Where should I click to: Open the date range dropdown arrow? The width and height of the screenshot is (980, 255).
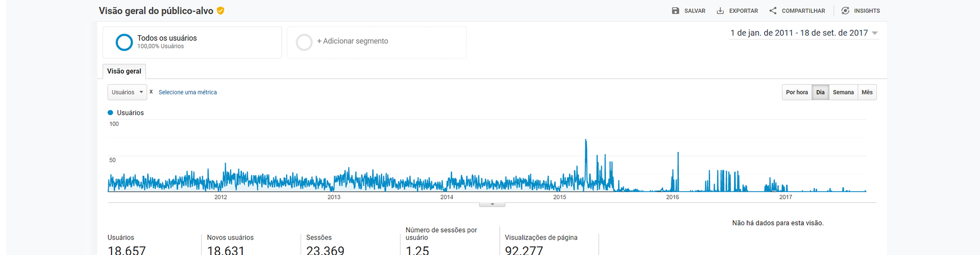(x=875, y=33)
